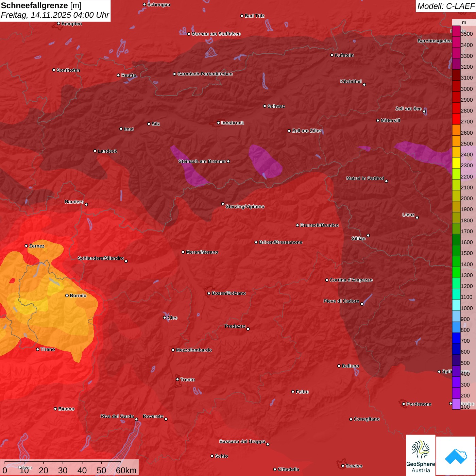
Task: Click the Bad Tölz label
Action: point(255,16)
